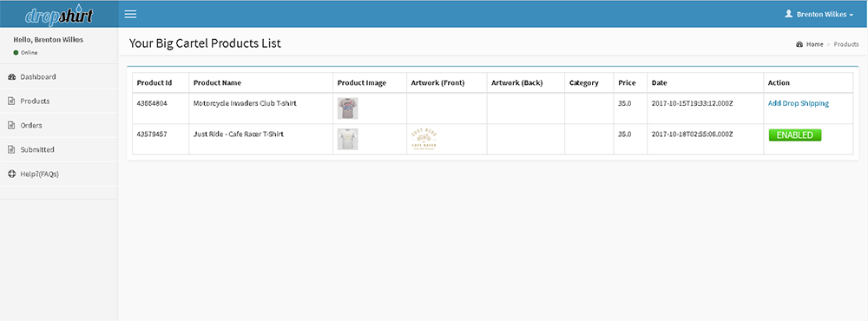Open Motorcycle Invaders Club T-shirt product thumbnail

pyautogui.click(x=348, y=108)
